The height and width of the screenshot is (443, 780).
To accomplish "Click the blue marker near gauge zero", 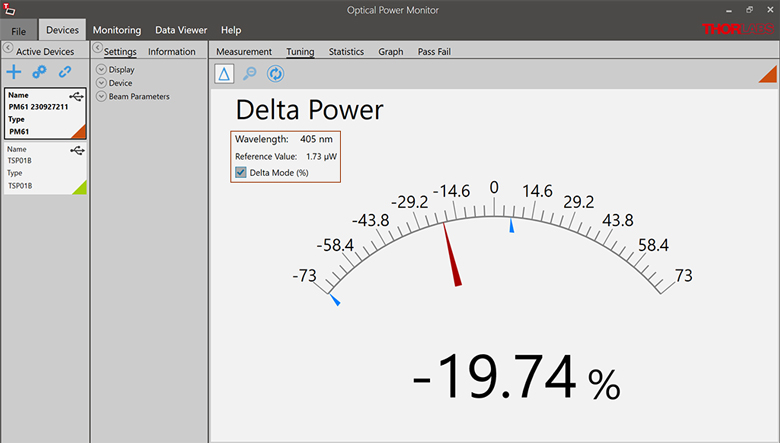I will click(512, 227).
